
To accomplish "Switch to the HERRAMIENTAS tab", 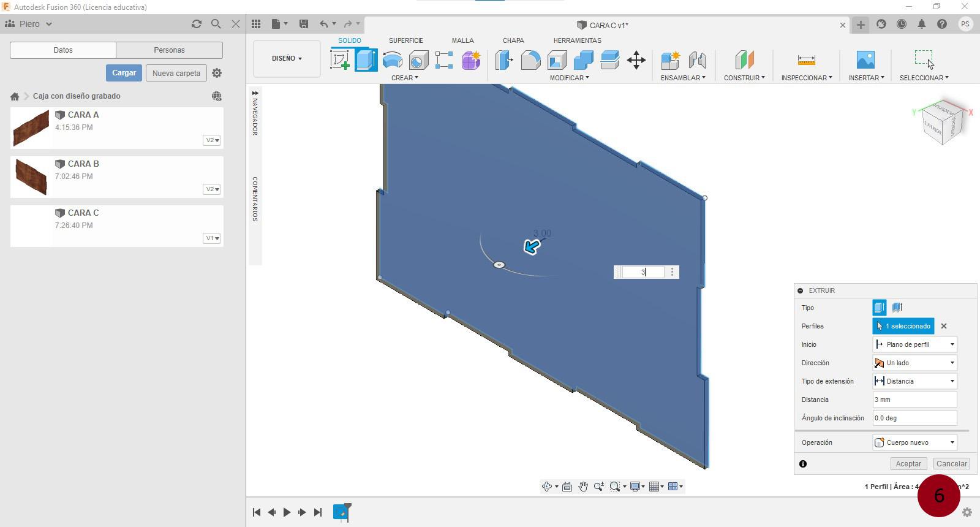I will pos(577,40).
